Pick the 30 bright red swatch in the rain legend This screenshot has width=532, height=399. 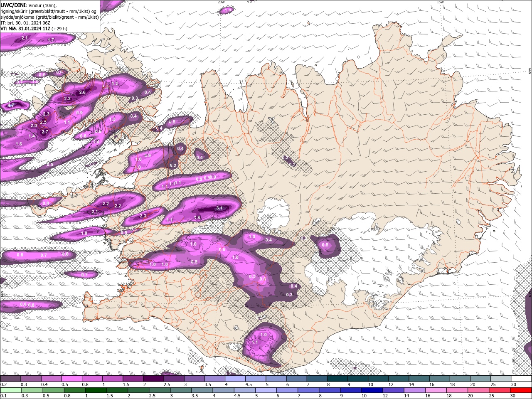521,390
